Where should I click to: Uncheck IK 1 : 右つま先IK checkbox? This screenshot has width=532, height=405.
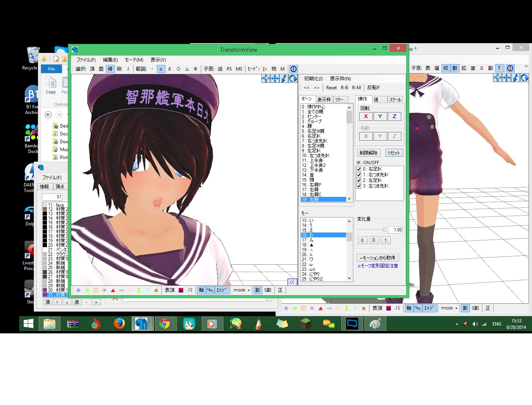(359, 175)
